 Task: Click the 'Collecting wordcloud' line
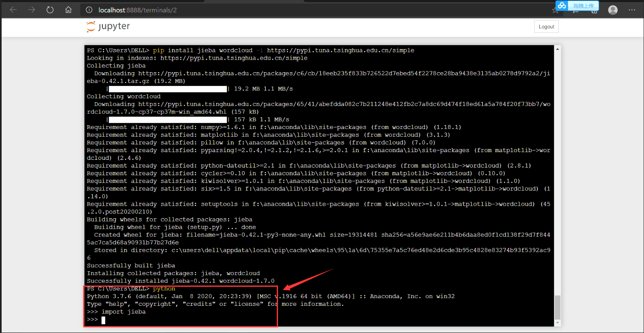(124, 97)
